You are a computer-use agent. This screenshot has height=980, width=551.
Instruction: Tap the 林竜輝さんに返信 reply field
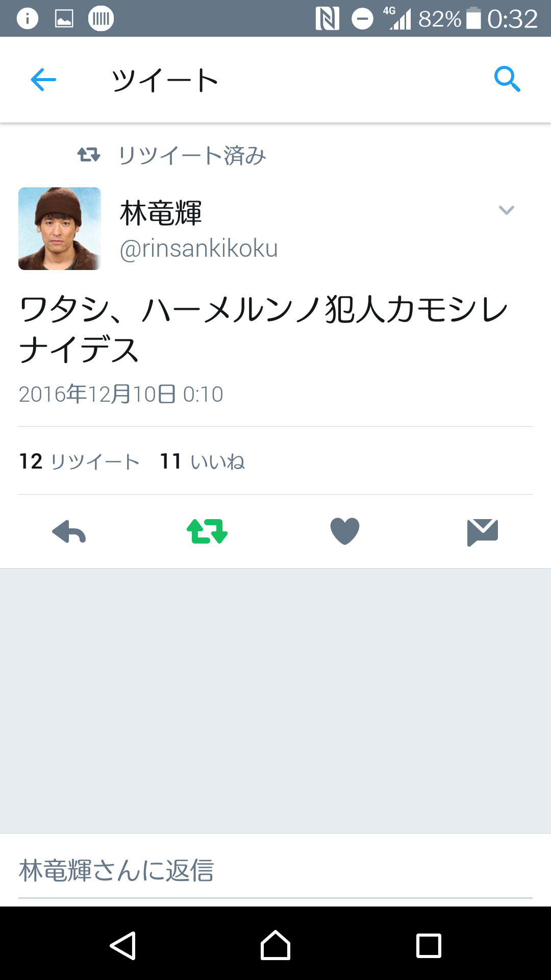pyautogui.click(x=275, y=871)
